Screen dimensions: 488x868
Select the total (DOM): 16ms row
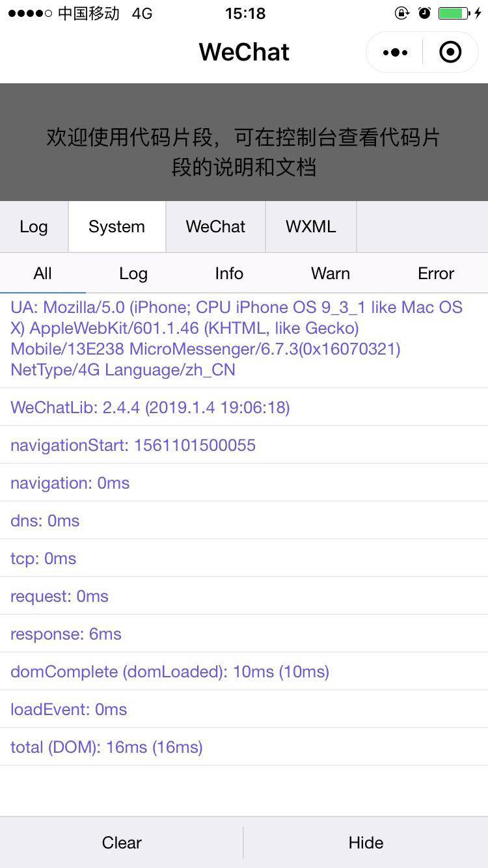(244, 747)
